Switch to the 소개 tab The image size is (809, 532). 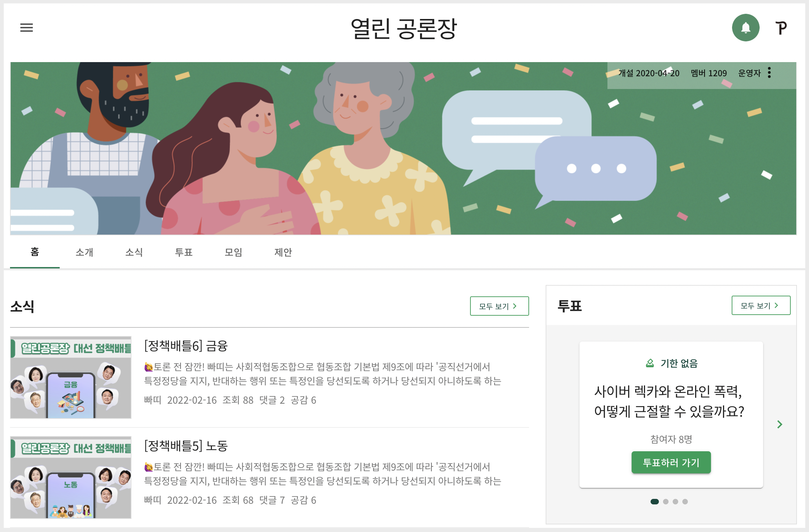84,252
